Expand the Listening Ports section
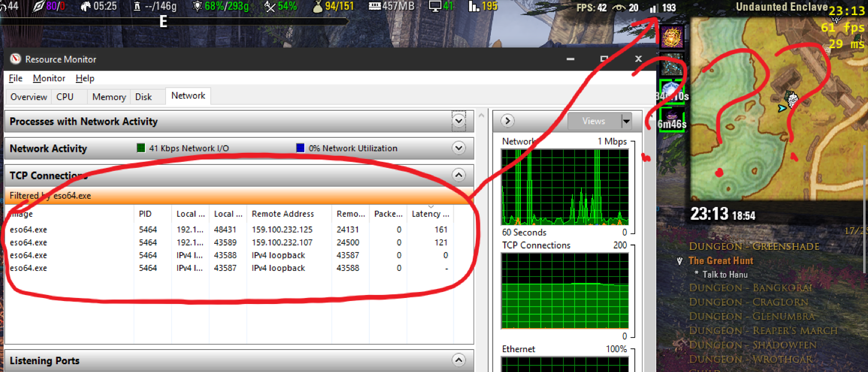This screenshot has height=372, width=868. pos(459,361)
